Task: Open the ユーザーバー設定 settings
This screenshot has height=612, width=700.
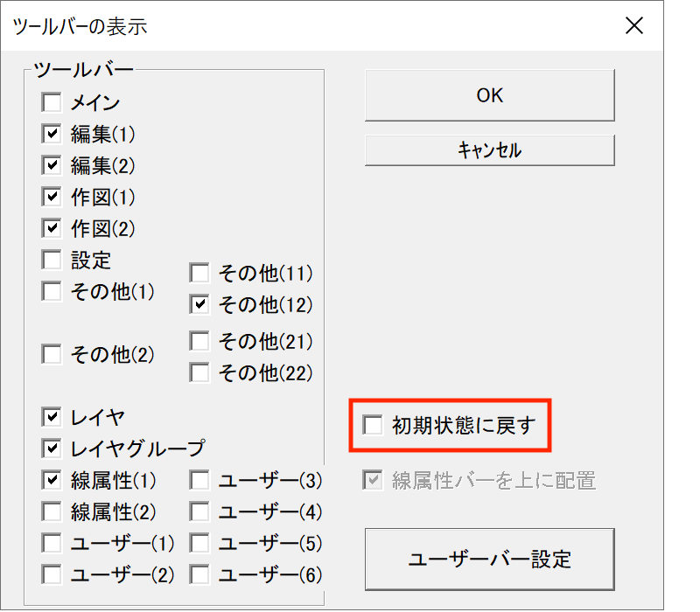Action: [x=490, y=560]
